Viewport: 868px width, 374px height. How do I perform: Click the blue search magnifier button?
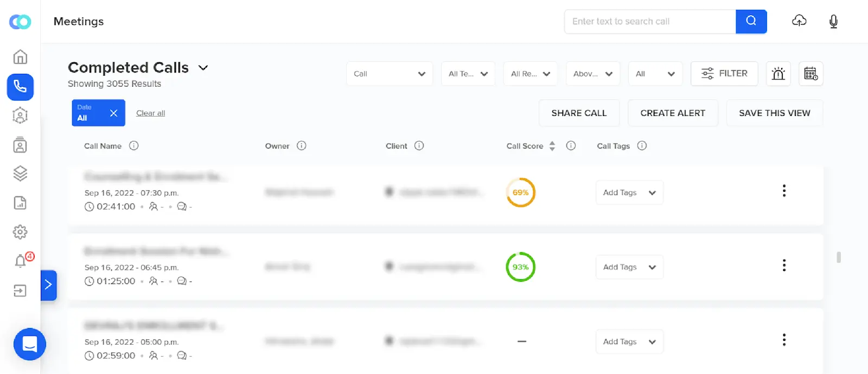(751, 21)
